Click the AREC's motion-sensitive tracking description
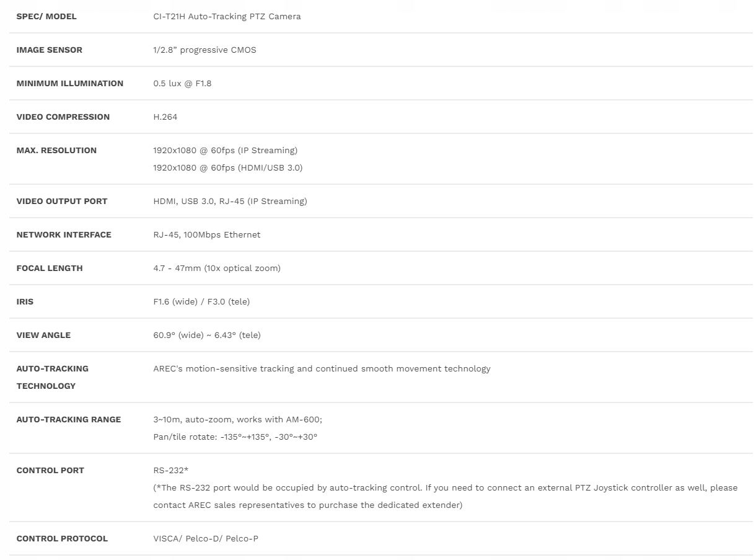Screen dimensions: 756x560 click(322, 368)
